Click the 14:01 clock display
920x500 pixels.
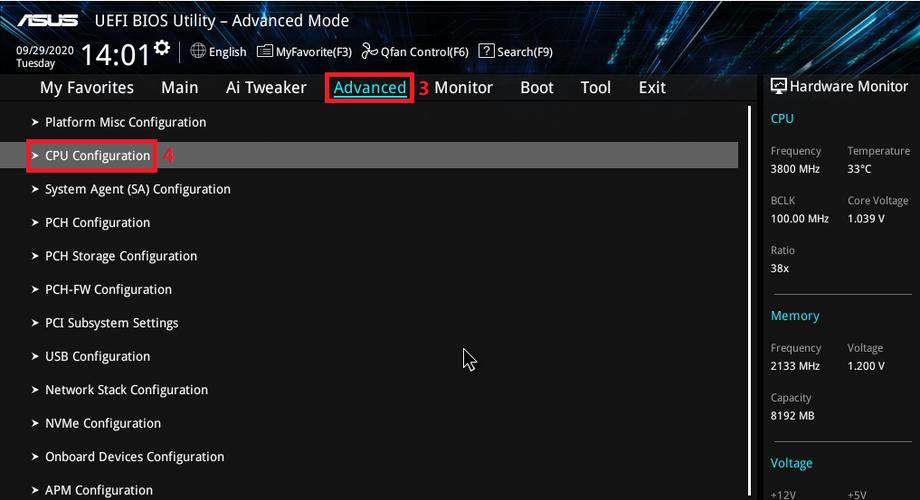(116, 55)
